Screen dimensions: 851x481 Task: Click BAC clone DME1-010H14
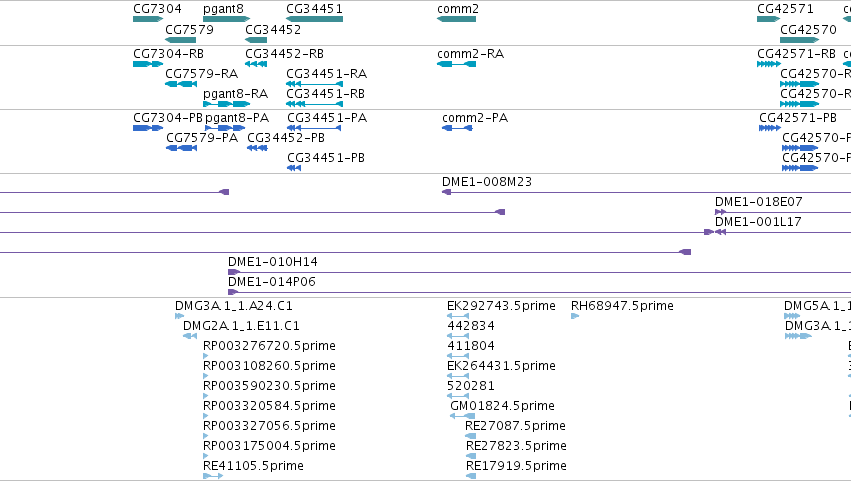pos(272,262)
